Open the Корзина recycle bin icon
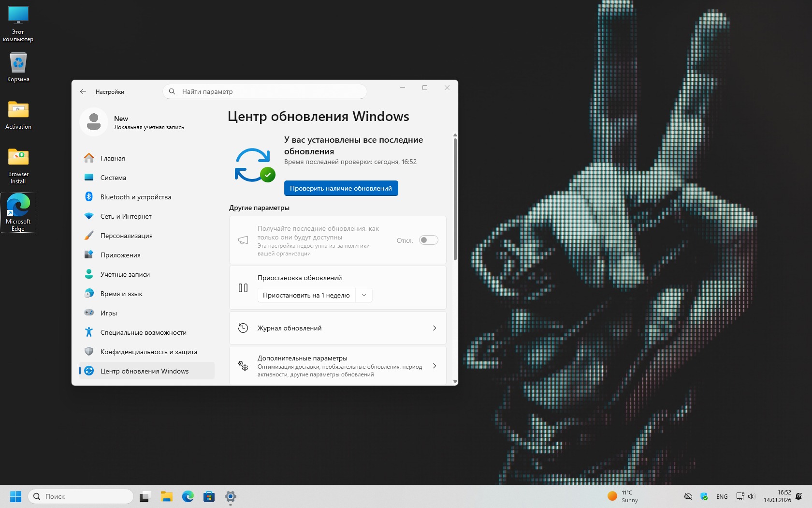The width and height of the screenshot is (812, 508). coord(18,68)
